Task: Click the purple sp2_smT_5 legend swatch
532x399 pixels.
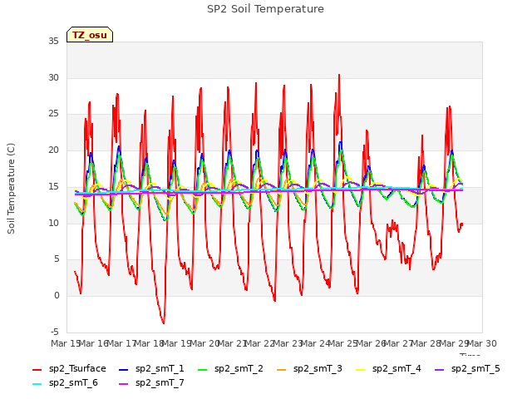Action: [x=440, y=369]
